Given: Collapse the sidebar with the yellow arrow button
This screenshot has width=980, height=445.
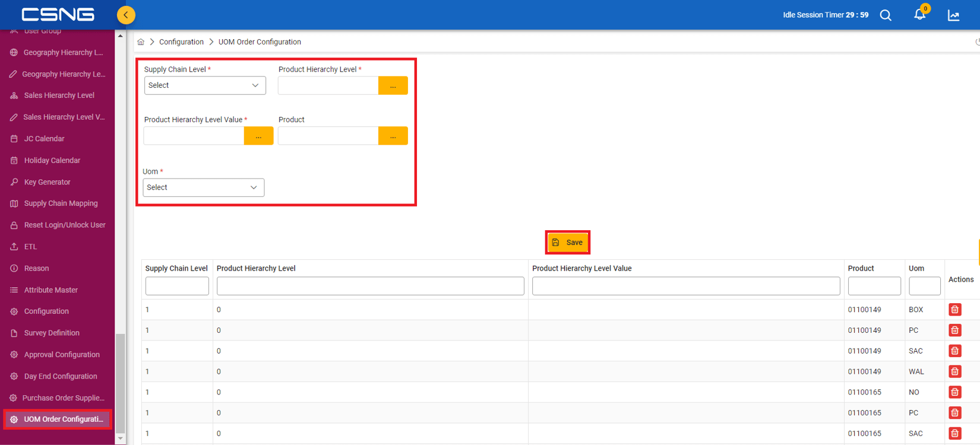Looking at the screenshot, I should click(x=126, y=15).
